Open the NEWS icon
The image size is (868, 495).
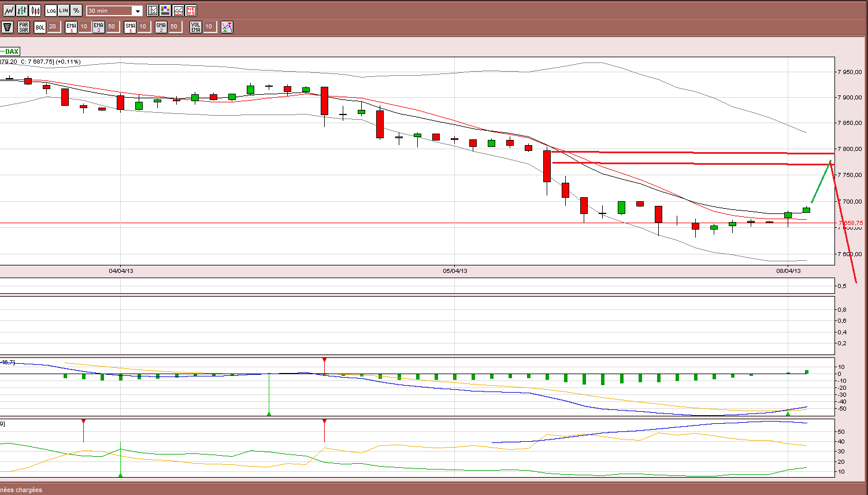191,10
